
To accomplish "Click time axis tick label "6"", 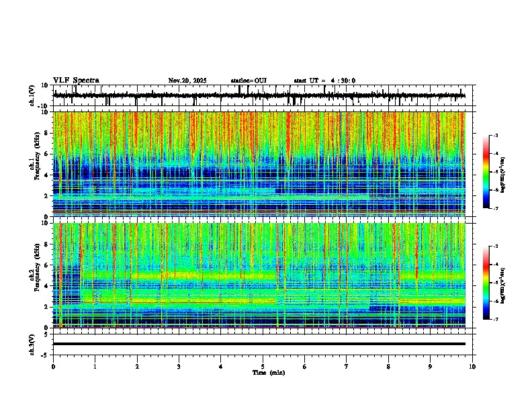I will [x=305, y=367].
